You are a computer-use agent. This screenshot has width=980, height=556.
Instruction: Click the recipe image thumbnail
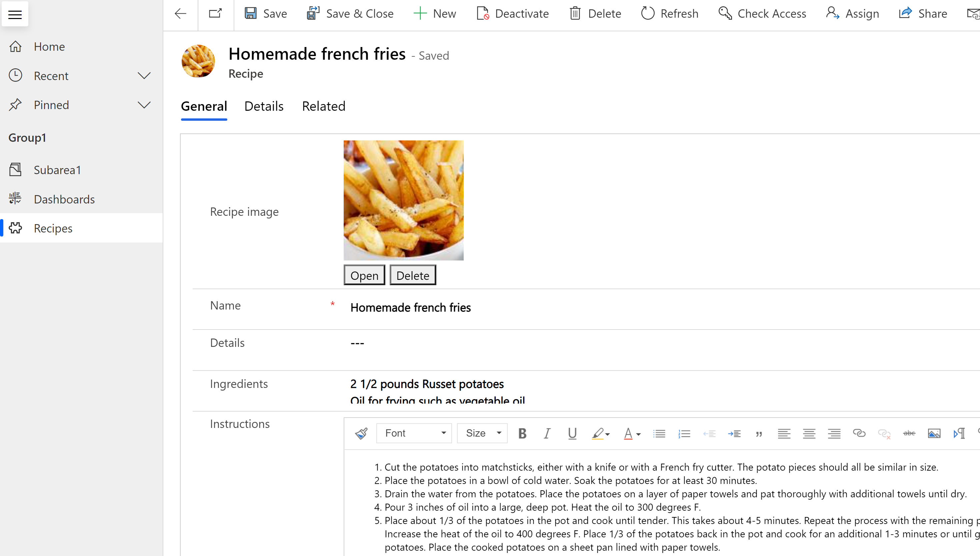(404, 200)
